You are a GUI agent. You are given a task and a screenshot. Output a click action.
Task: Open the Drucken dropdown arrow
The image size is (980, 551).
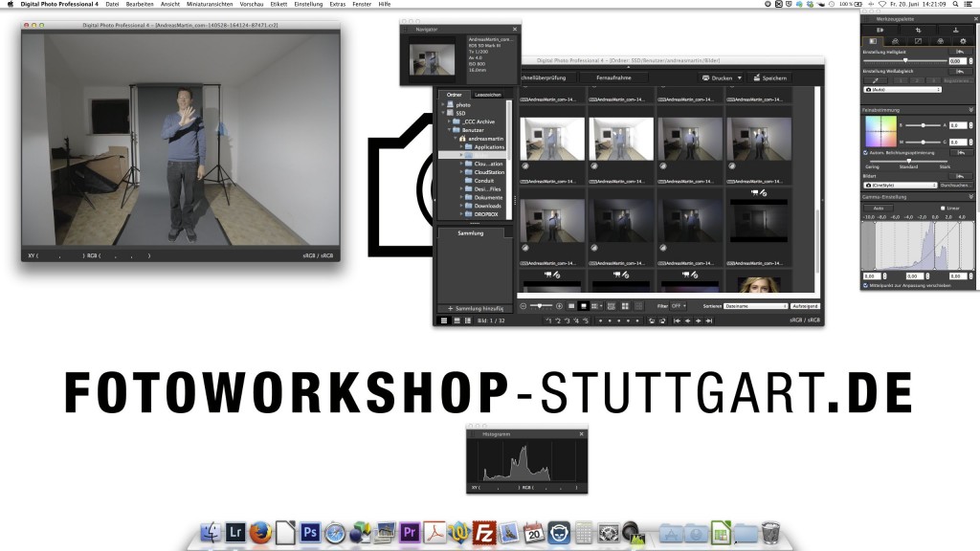[740, 78]
